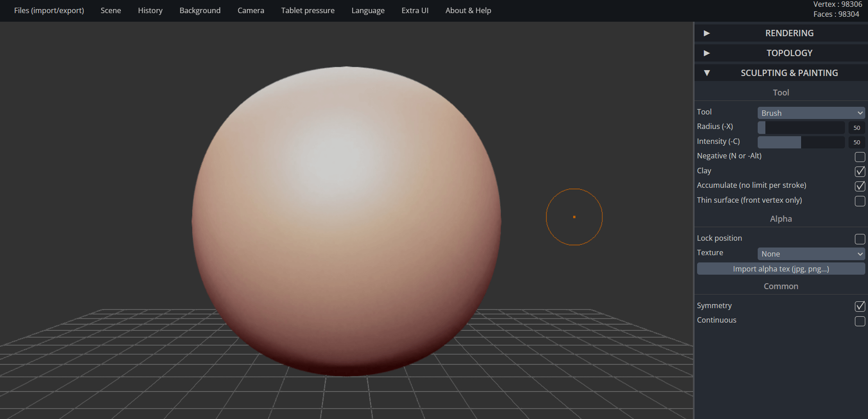Viewport: 868px width, 419px height.
Task: Expand the RENDERING panel arrow
Action: click(707, 33)
